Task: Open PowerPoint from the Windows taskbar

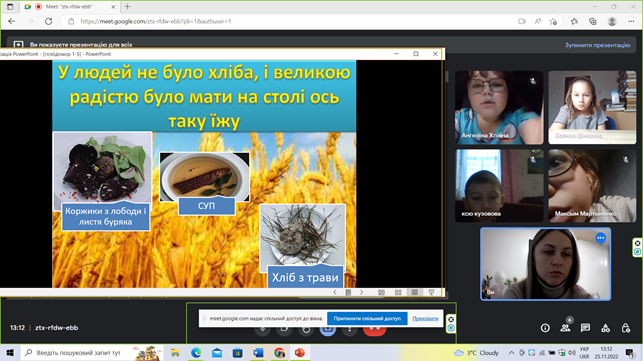Action: point(300,353)
